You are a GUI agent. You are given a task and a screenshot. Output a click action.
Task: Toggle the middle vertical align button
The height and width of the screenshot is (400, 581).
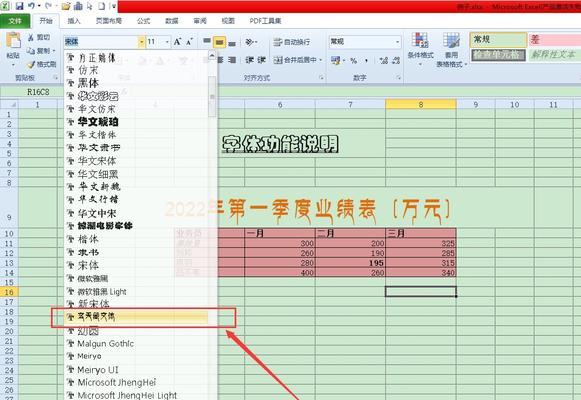coord(219,43)
